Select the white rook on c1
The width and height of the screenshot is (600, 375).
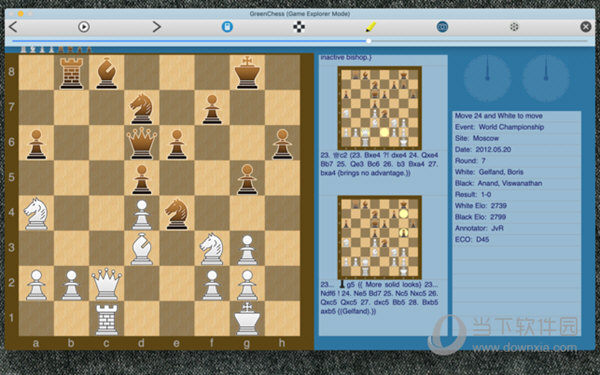pos(107,319)
